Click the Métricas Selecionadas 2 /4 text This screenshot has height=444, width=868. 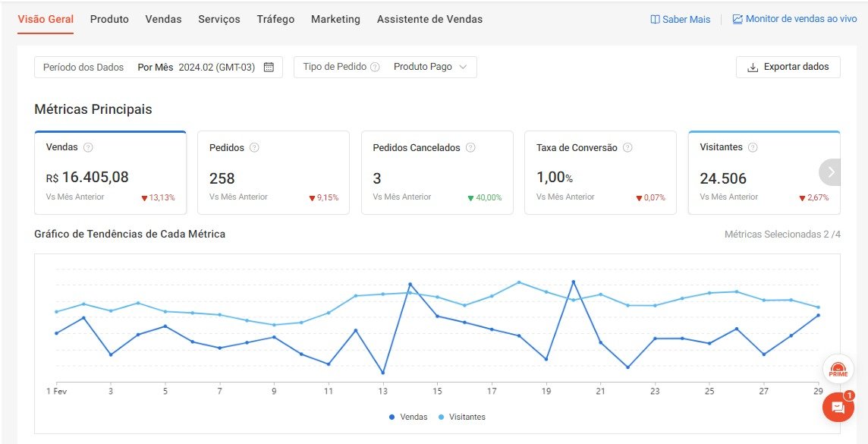[782, 235]
